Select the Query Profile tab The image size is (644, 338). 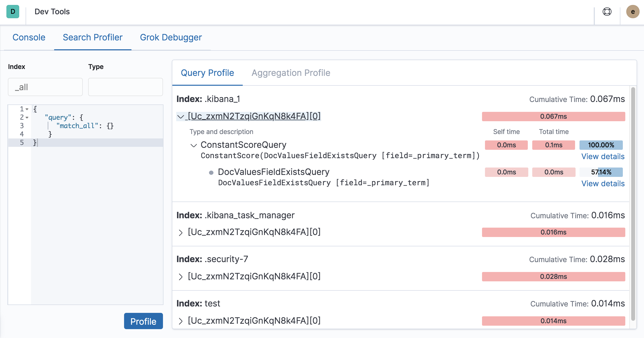coord(207,73)
